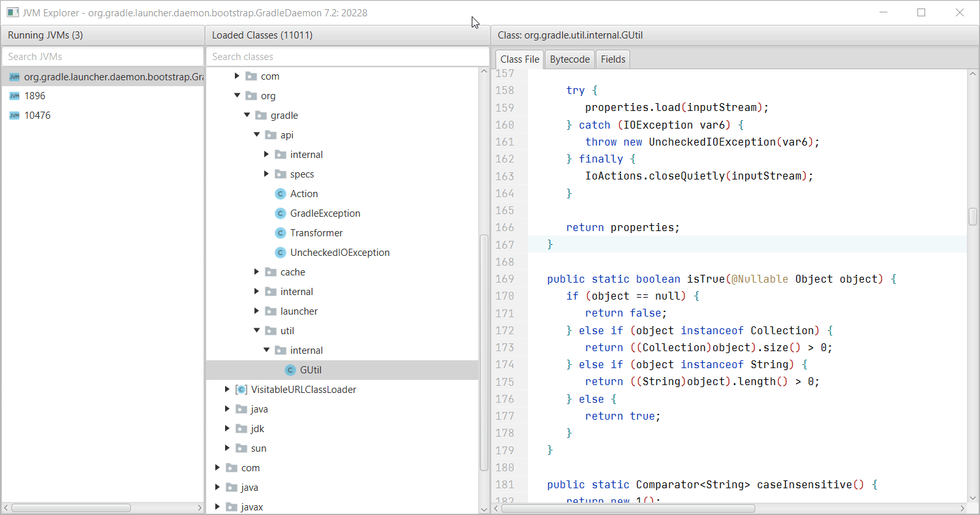Focus the Search classes field
980x515 pixels.
click(347, 57)
